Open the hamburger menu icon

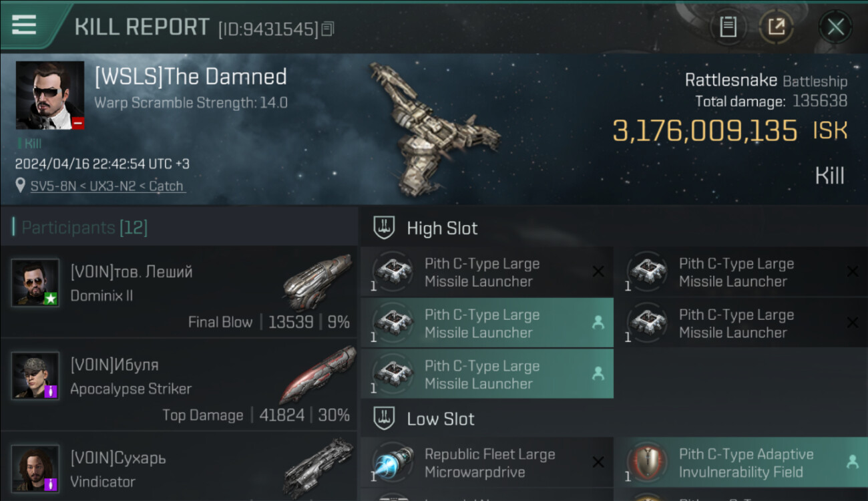click(x=24, y=25)
